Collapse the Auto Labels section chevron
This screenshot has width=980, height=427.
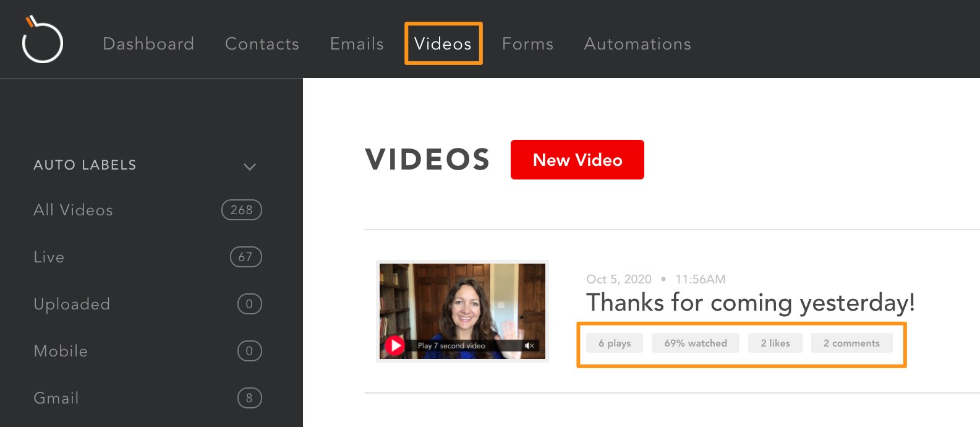[x=249, y=166]
